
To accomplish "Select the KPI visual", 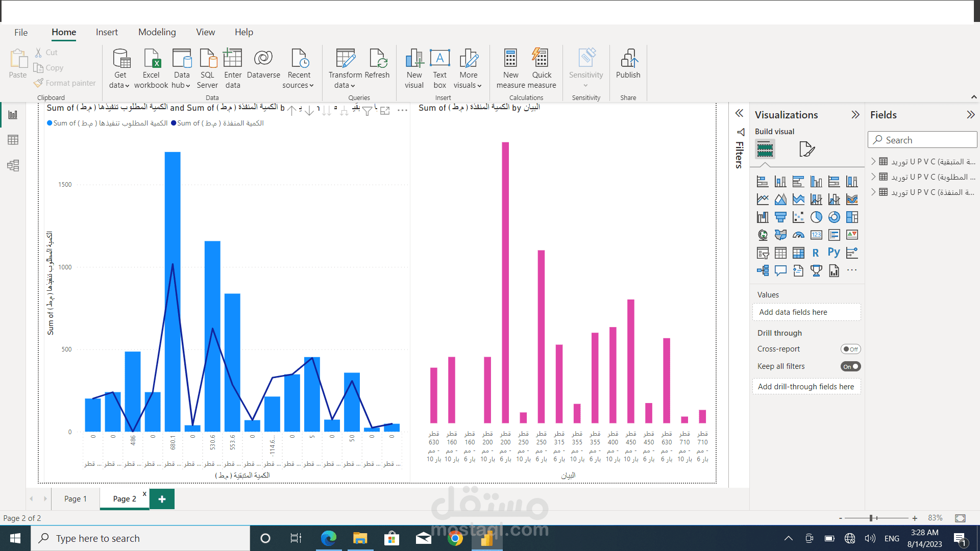I will pyautogui.click(x=852, y=235).
